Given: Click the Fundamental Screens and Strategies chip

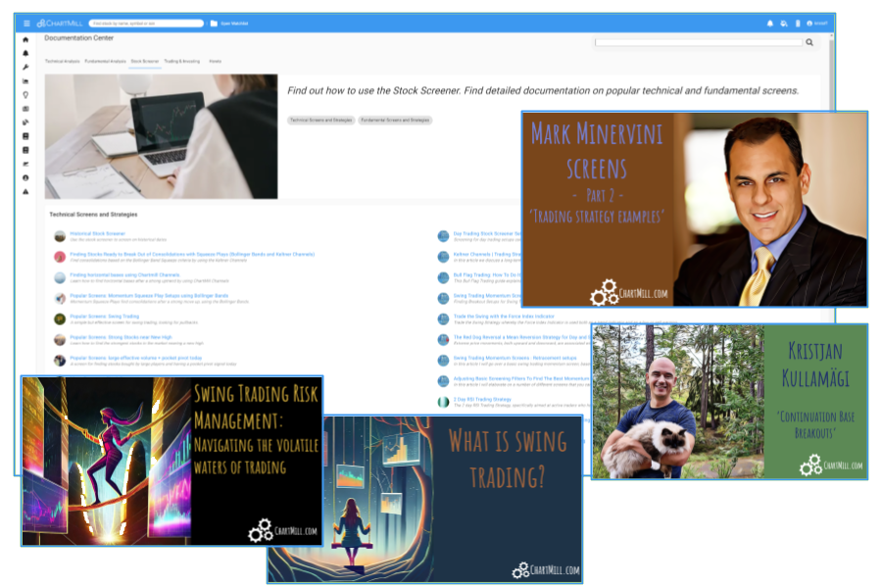Looking at the screenshot, I should (395, 120).
